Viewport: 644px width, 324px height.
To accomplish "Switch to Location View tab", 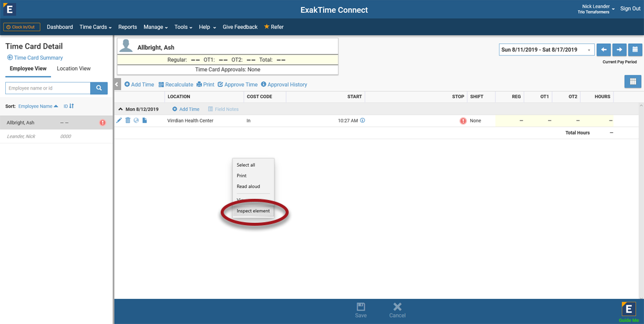I will [74, 68].
